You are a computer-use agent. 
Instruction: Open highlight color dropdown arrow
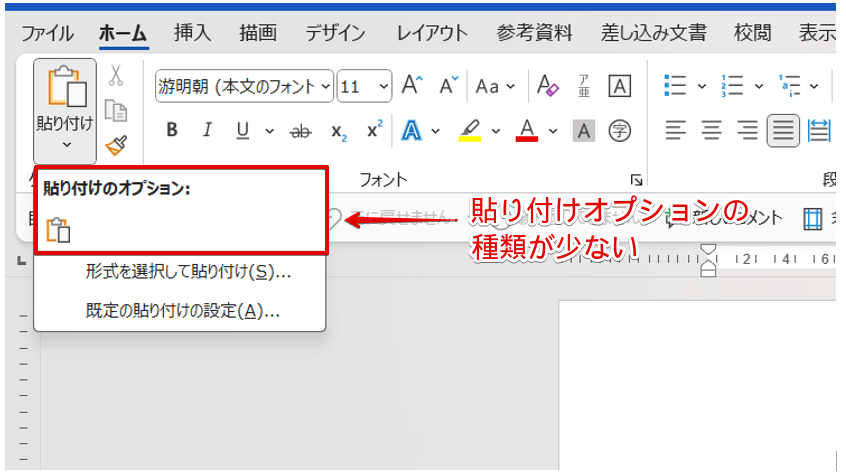point(495,131)
